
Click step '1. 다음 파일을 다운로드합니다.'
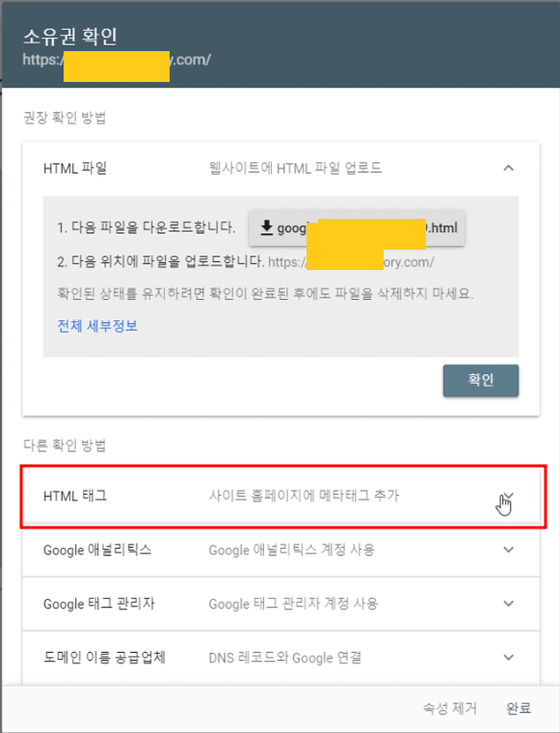(x=147, y=228)
